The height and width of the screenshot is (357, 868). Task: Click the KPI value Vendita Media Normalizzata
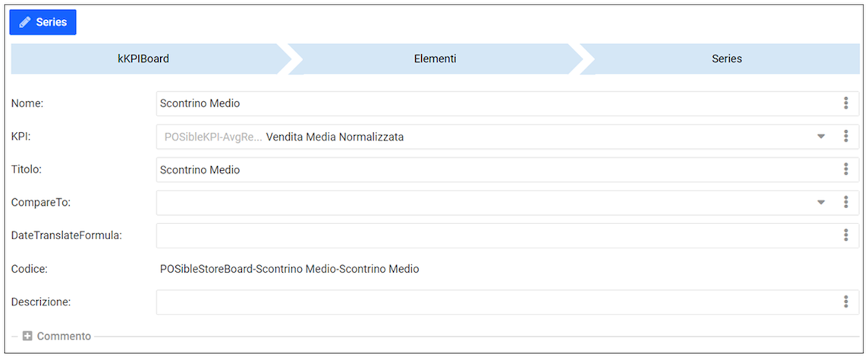pos(335,137)
